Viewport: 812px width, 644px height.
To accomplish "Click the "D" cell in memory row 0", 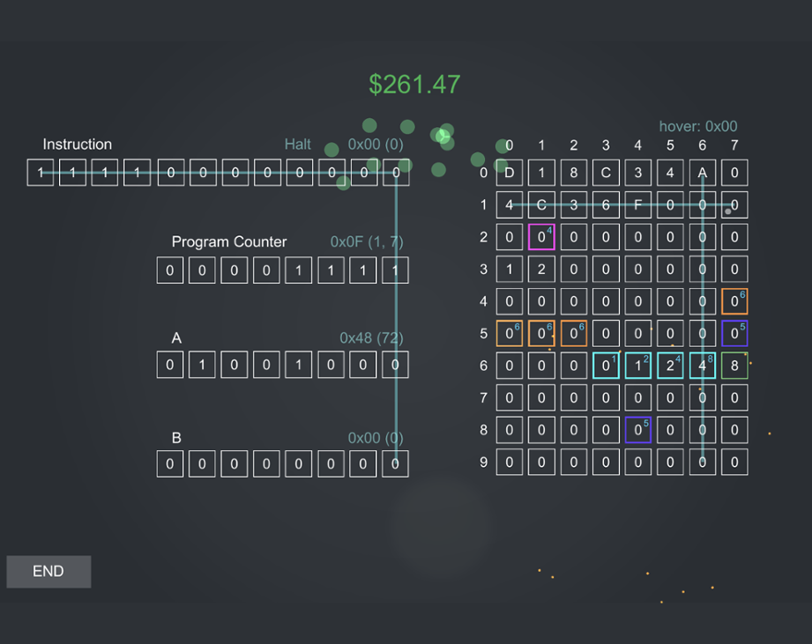I will [x=509, y=173].
